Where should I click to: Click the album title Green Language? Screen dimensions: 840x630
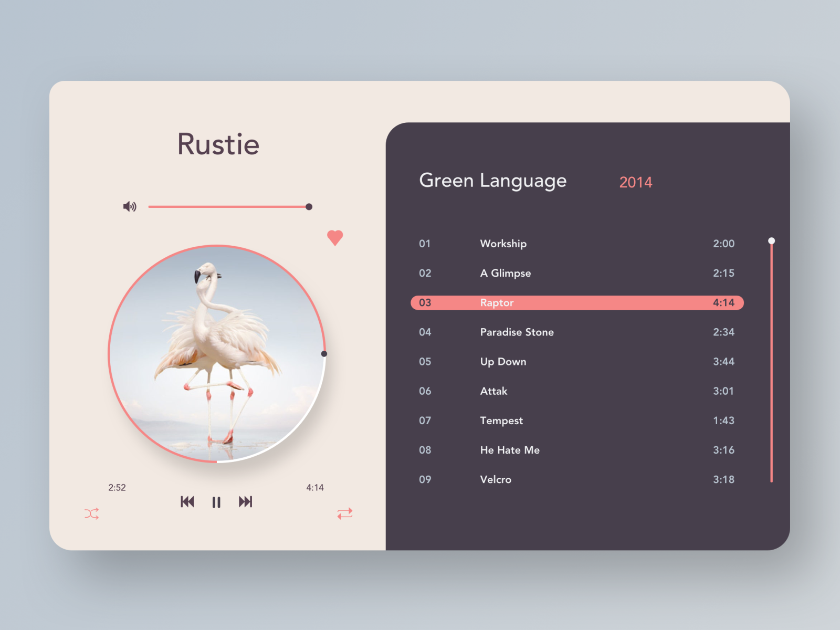click(492, 181)
